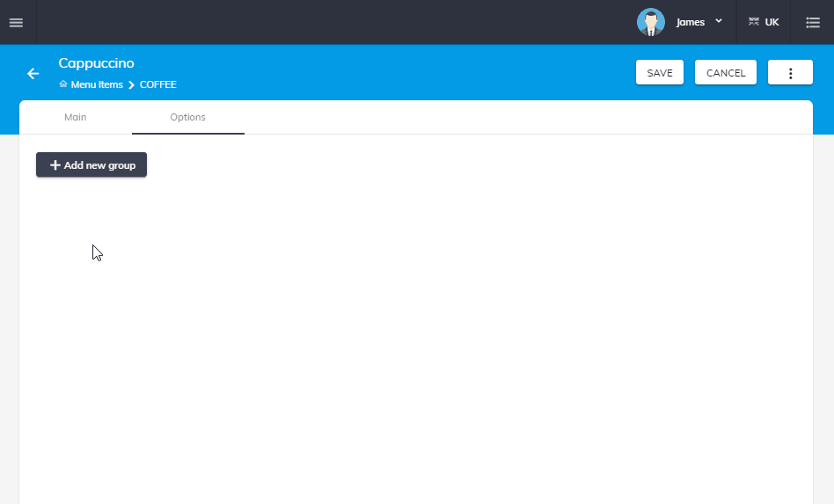Open the COFFEE breadcrumb category
This screenshot has height=504, width=834.
(158, 84)
